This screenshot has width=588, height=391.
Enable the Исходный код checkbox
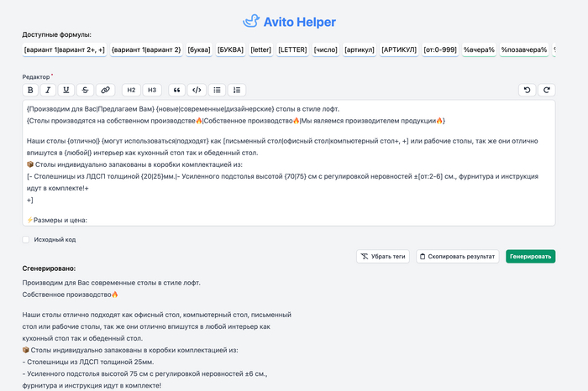point(25,239)
